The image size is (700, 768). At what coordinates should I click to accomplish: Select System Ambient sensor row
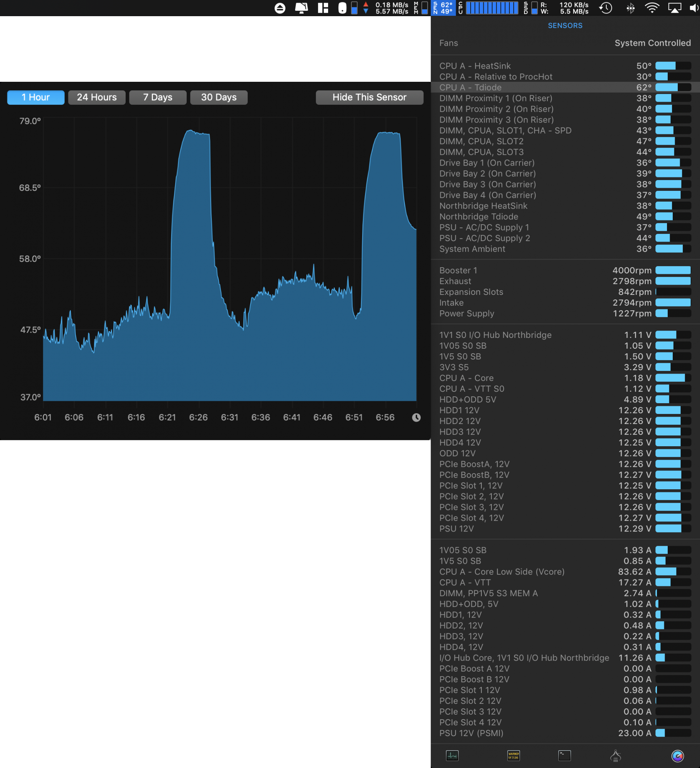[x=565, y=249]
